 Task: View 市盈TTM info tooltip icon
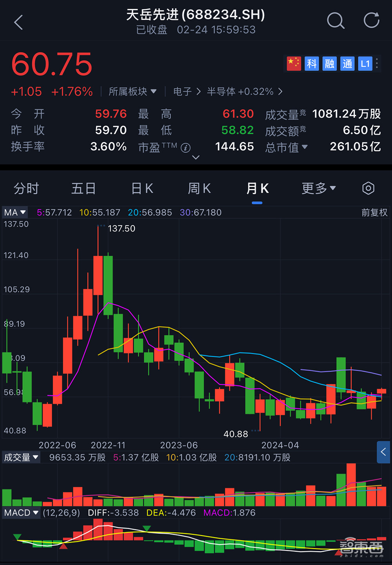186,148
